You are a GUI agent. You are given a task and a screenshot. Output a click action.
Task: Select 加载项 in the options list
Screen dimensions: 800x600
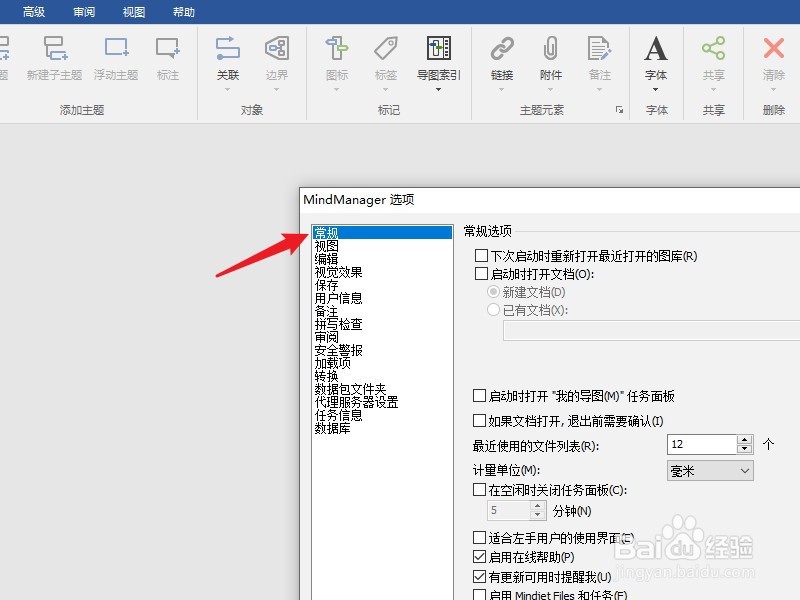coord(382,363)
